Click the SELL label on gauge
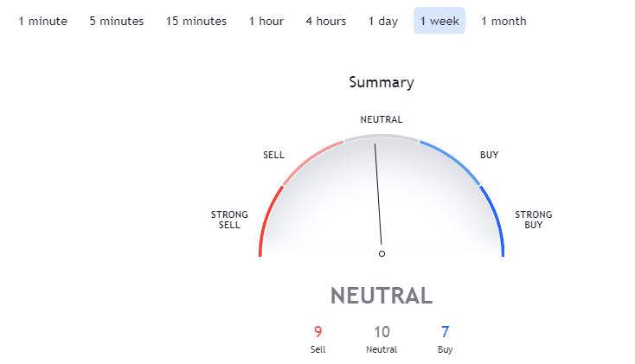Viewport: 635px width, 364px height. click(x=273, y=155)
